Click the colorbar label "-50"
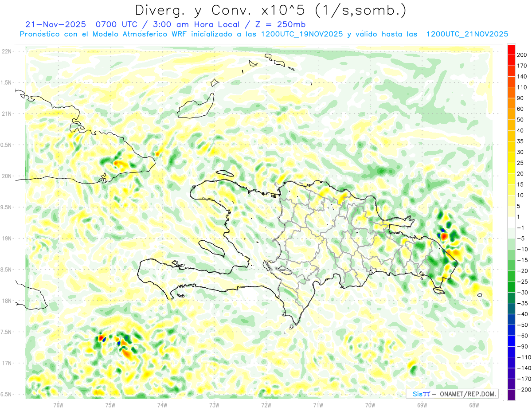 [523, 325]
